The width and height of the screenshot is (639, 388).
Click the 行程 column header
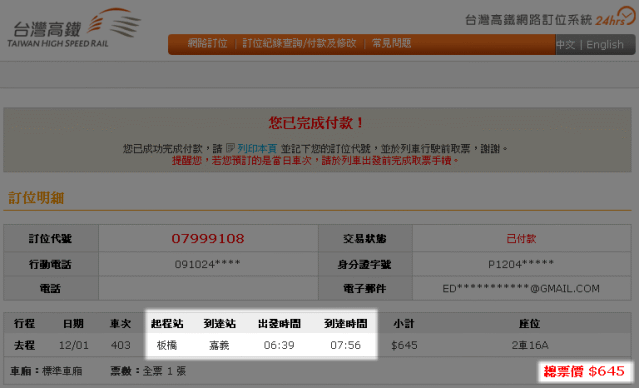[24, 324]
